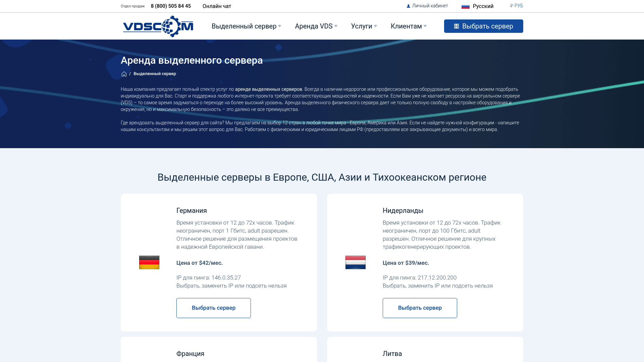Click the Выделенный сервер breadcrumb text
The height and width of the screenshot is (362, 644).
point(155,74)
